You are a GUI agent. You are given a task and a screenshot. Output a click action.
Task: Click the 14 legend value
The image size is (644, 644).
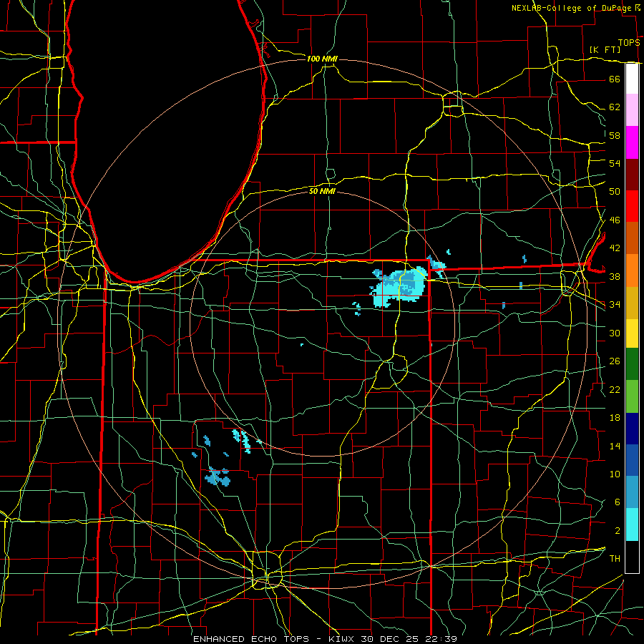click(x=615, y=446)
